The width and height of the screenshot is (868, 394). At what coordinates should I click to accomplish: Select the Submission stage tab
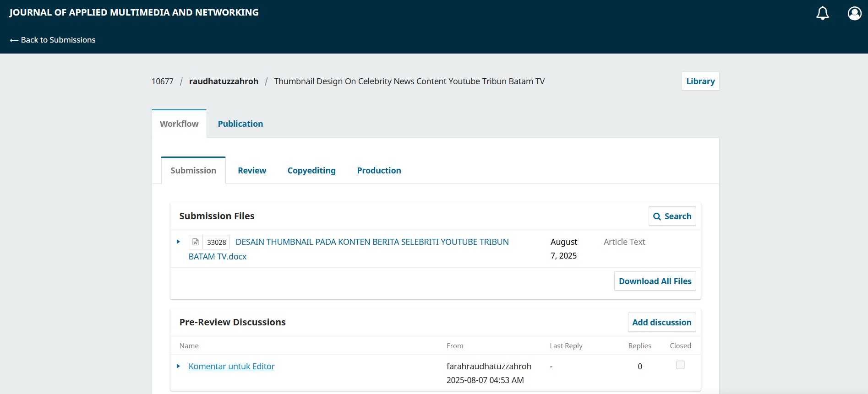point(193,171)
